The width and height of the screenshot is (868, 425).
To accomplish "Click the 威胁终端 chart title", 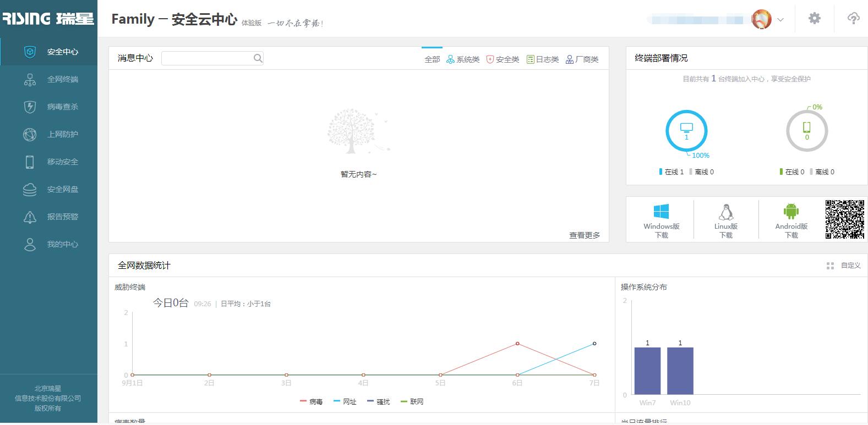I will point(130,287).
